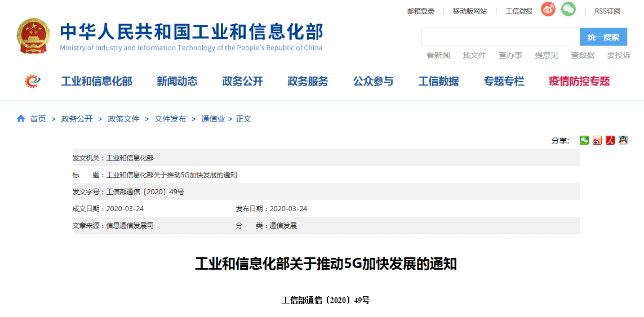The height and width of the screenshot is (317, 644).
Task: Open the 邮箱登录 link
Action: (x=421, y=11)
